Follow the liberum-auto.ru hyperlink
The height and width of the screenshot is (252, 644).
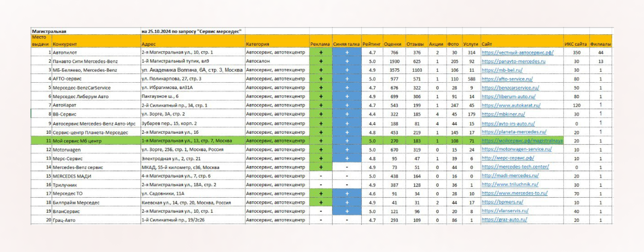coord(508,97)
